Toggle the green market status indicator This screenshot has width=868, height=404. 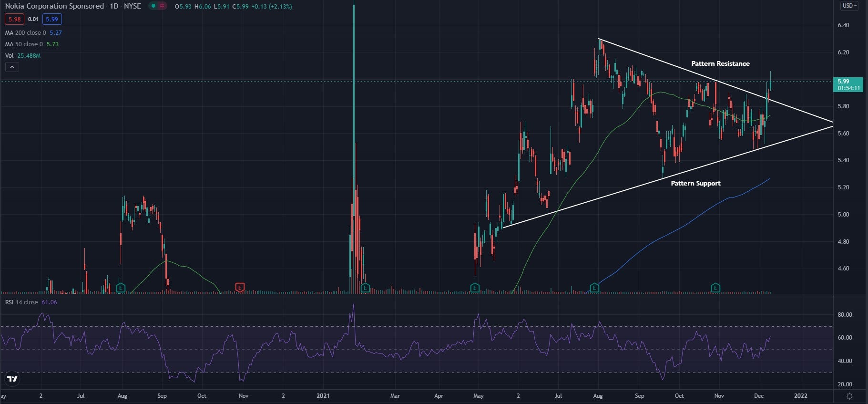(x=153, y=6)
